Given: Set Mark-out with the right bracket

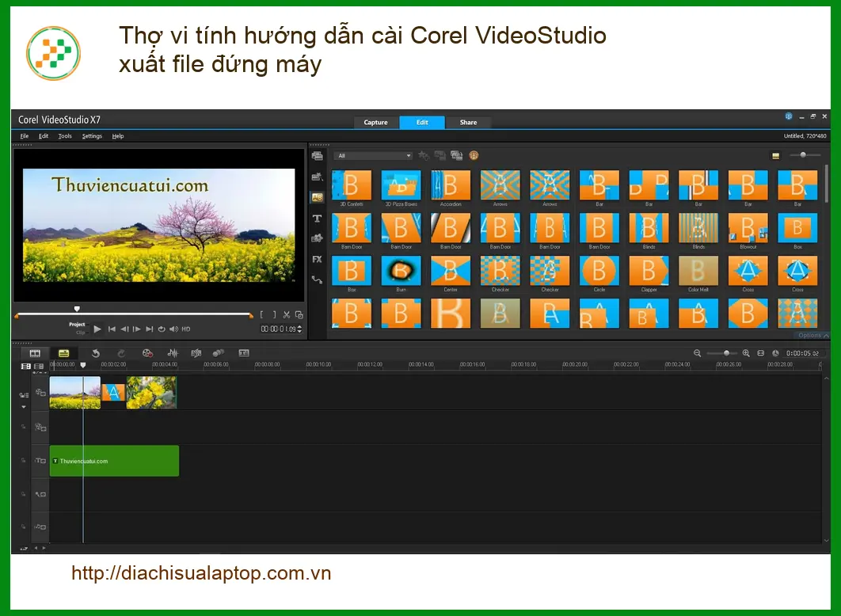Looking at the screenshot, I should tap(274, 314).
